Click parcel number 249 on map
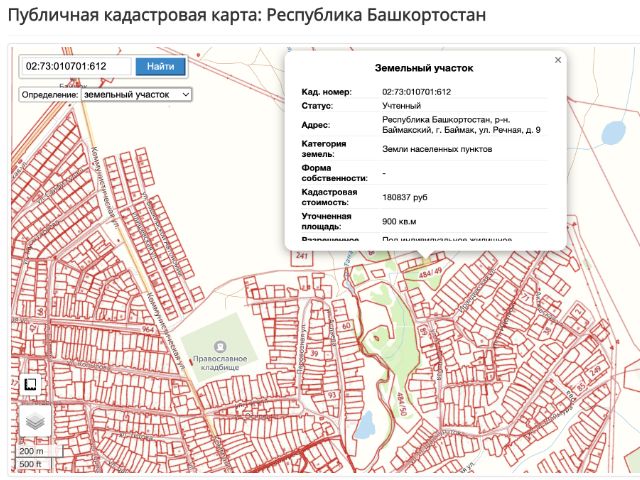 pos(595,371)
